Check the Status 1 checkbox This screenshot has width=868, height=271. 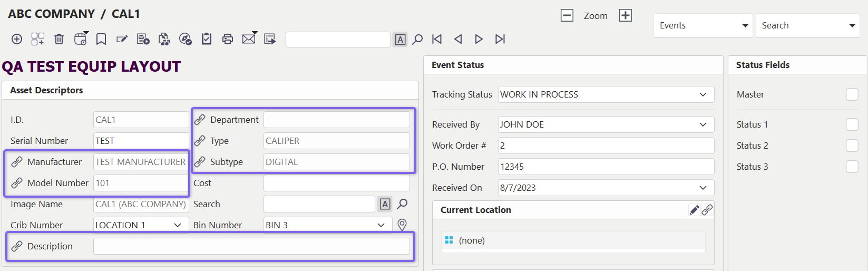(852, 124)
